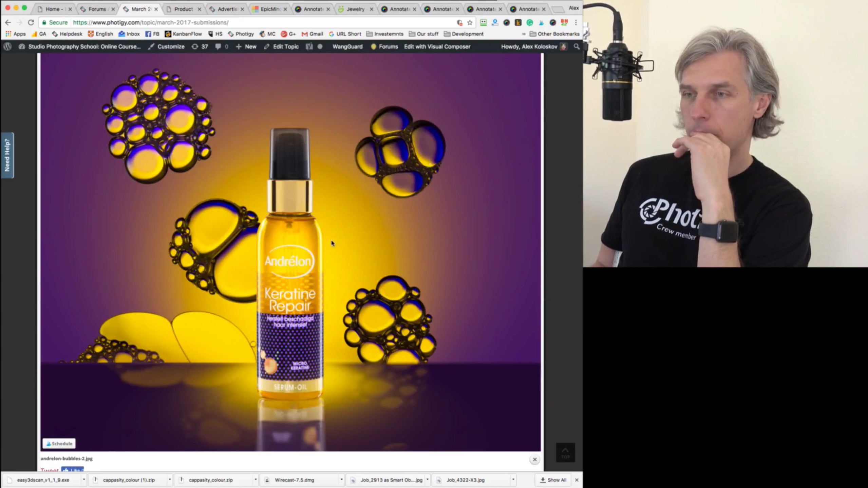868x488 pixels.
Task: Open the 37 updates icon
Action: point(200,46)
